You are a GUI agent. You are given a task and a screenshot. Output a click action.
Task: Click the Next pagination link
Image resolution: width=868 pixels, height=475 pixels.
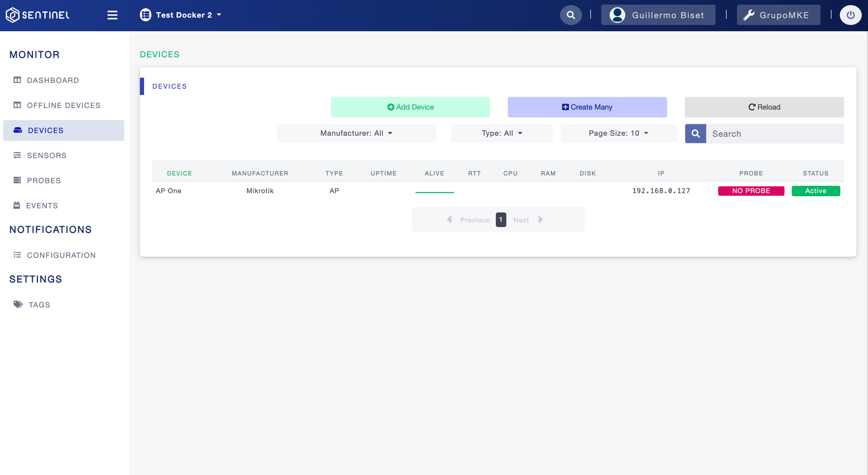coord(521,220)
